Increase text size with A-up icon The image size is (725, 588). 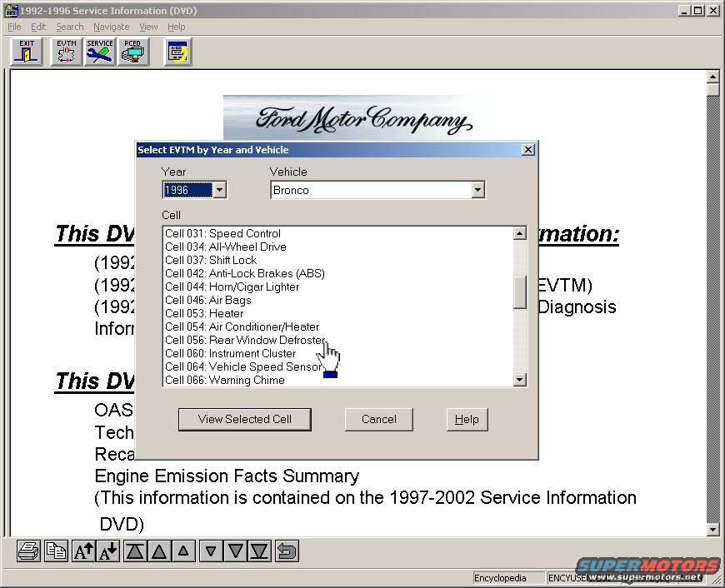pyautogui.click(x=83, y=551)
